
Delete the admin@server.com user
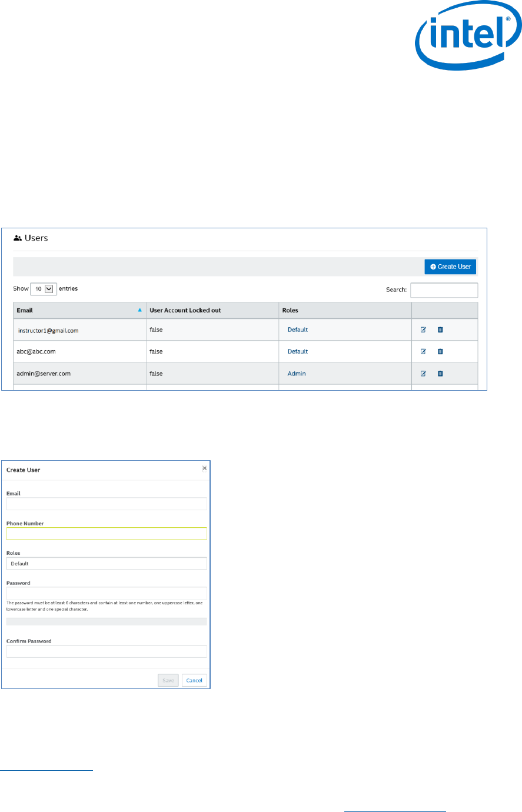point(440,373)
